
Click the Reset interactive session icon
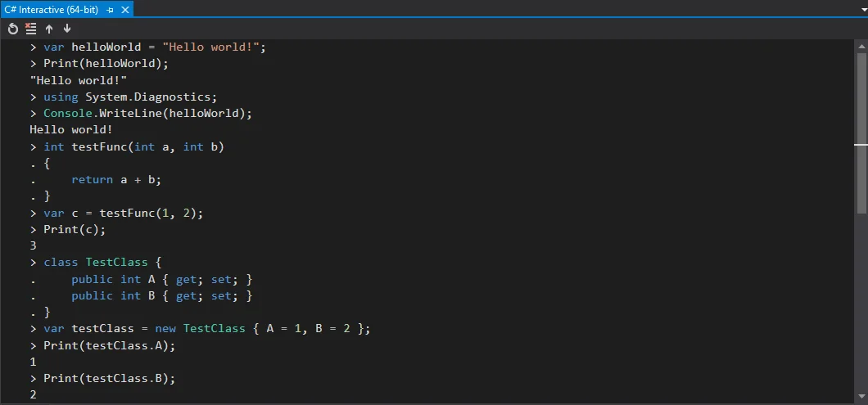(x=13, y=29)
